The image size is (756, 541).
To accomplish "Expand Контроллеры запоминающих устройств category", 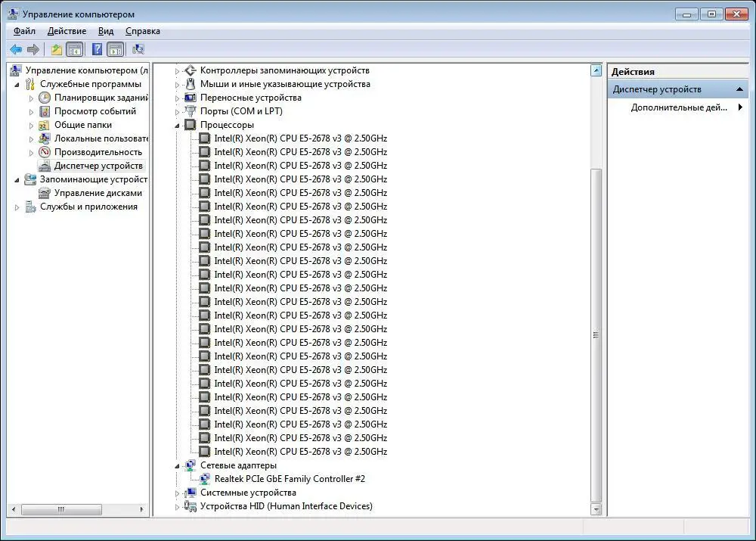I will 177,71.
